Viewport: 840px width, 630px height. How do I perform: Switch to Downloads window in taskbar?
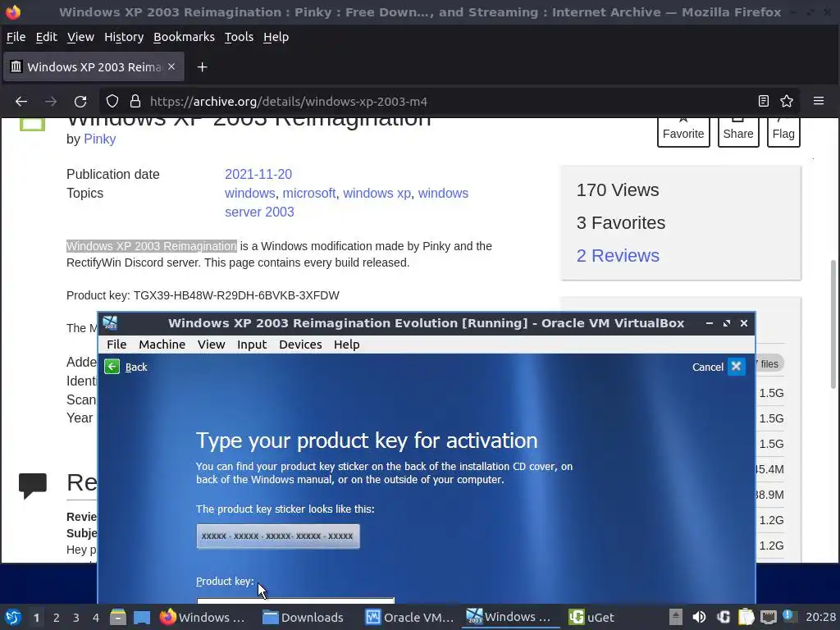[x=304, y=617]
